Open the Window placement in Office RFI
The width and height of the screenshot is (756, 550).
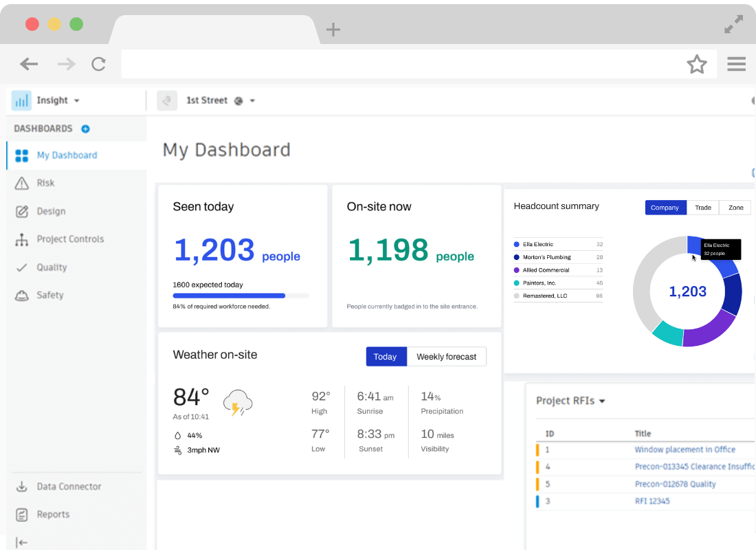pos(685,450)
